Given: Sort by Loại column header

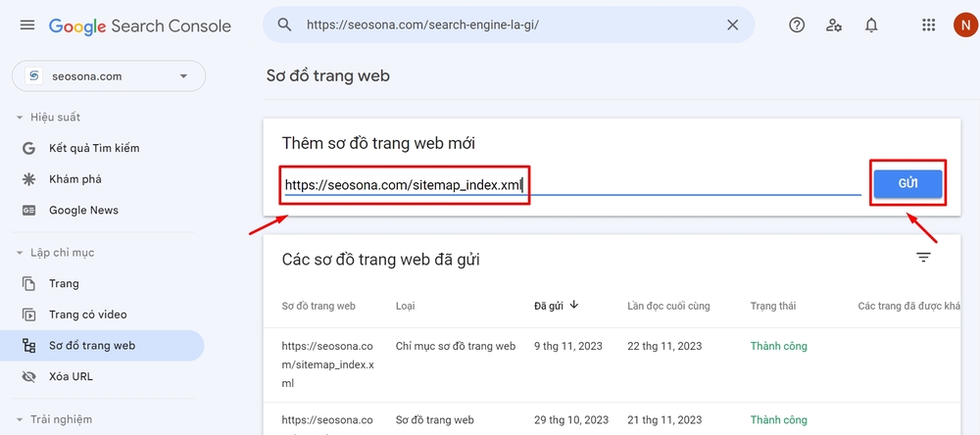Looking at the screenshot, I should point(406,306).
